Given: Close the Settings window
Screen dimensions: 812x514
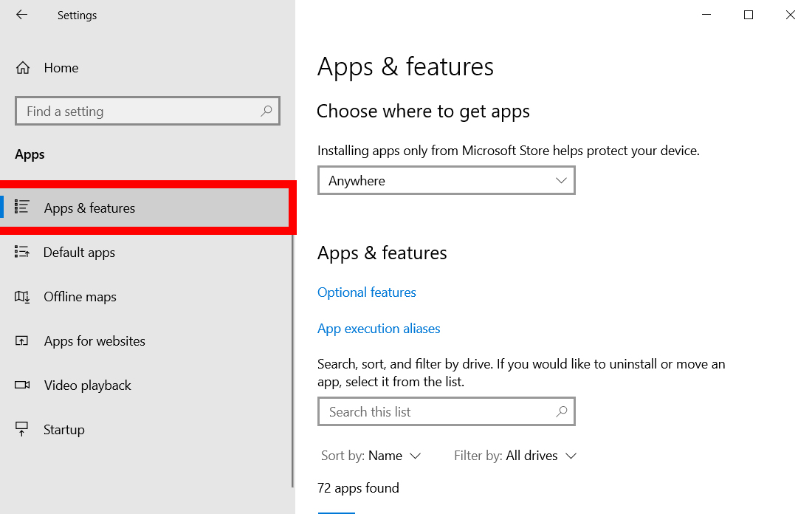Looking at the screenshot, I should pyautogui.click(x=791, y=15).
